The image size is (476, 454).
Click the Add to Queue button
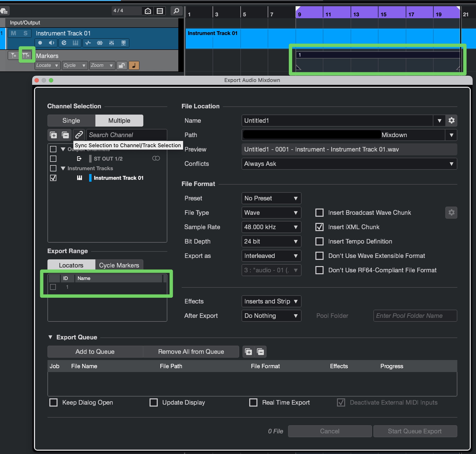(95, 352)
